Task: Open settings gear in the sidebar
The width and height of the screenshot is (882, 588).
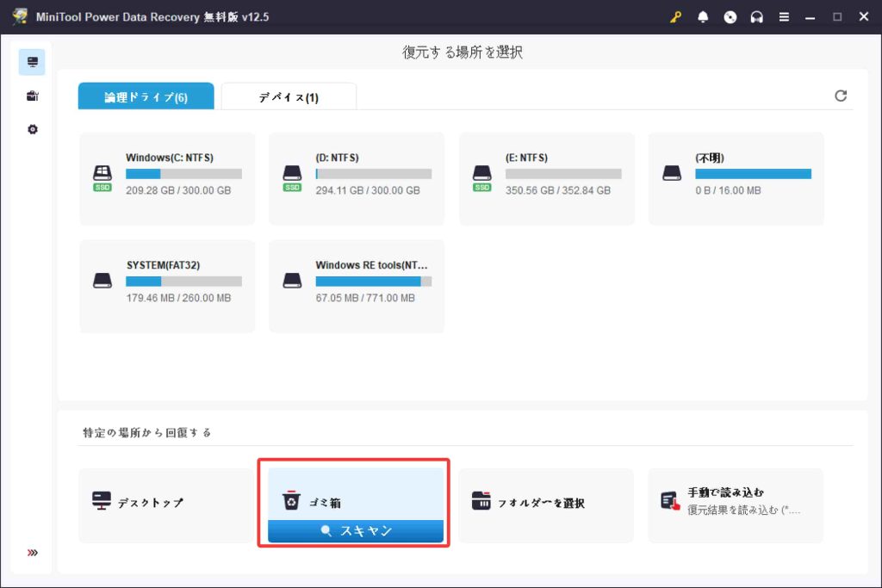Action: pyautogui.click(x=32, y=129)
